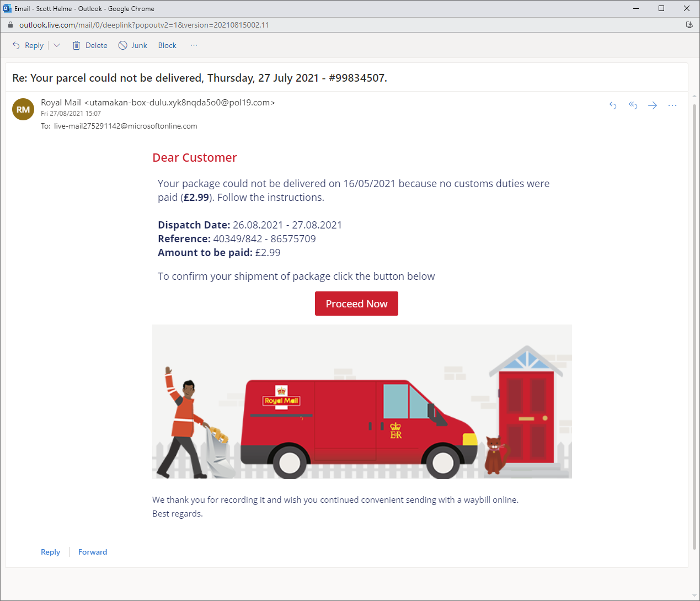700x601 pixels.
Task: Click the install app icon in address bar
Action: click(689, 25)
